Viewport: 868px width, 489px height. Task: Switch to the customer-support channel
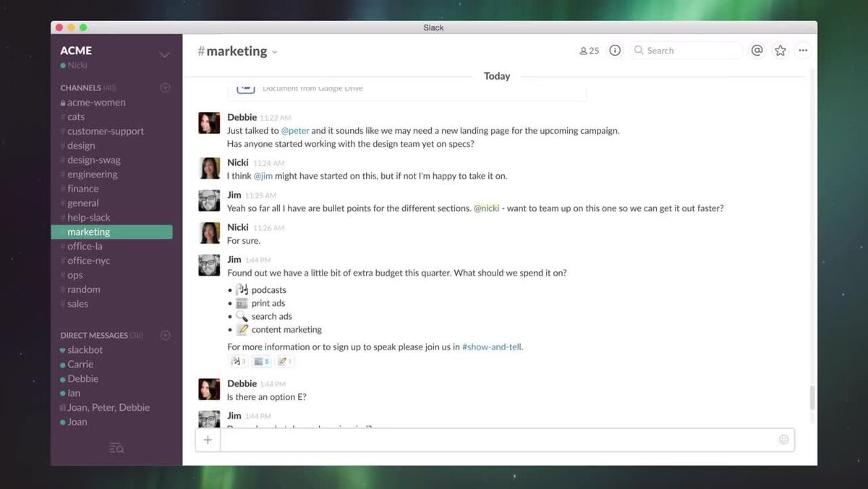106,132
